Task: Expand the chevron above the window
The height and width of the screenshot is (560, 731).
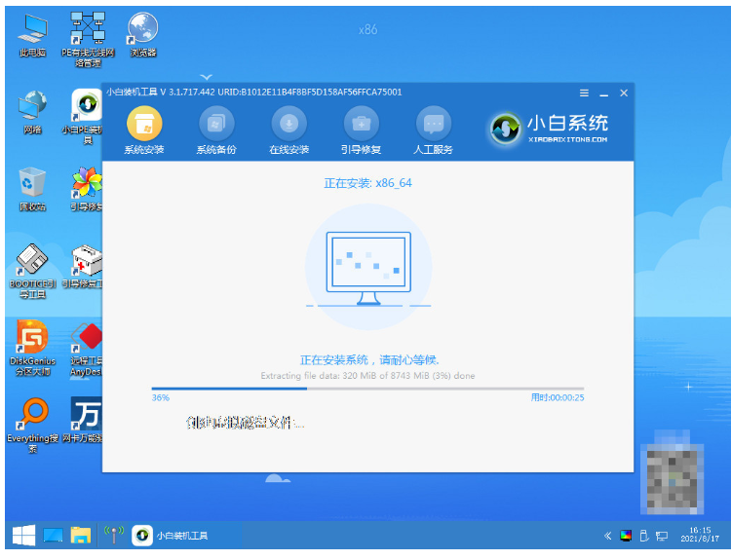Action: (x=206, y=76)
